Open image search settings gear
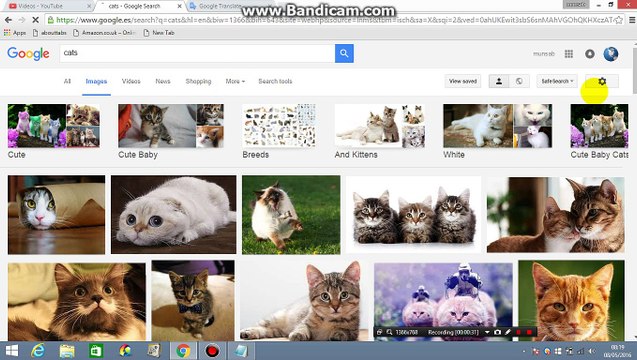The width and height of the screenshot is (637, 360). click(x=602, y=81)
